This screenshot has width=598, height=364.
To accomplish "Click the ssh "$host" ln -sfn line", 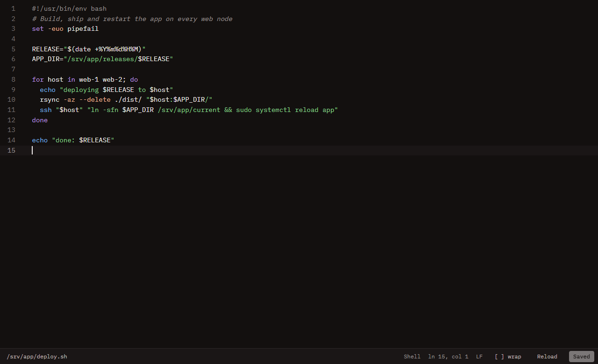I will click(x=189, y=110).
